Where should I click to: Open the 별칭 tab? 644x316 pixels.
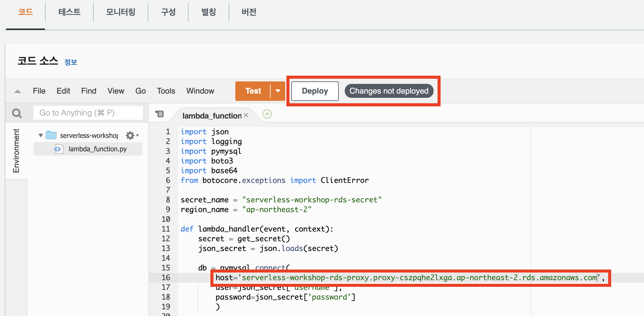[209, 12]
